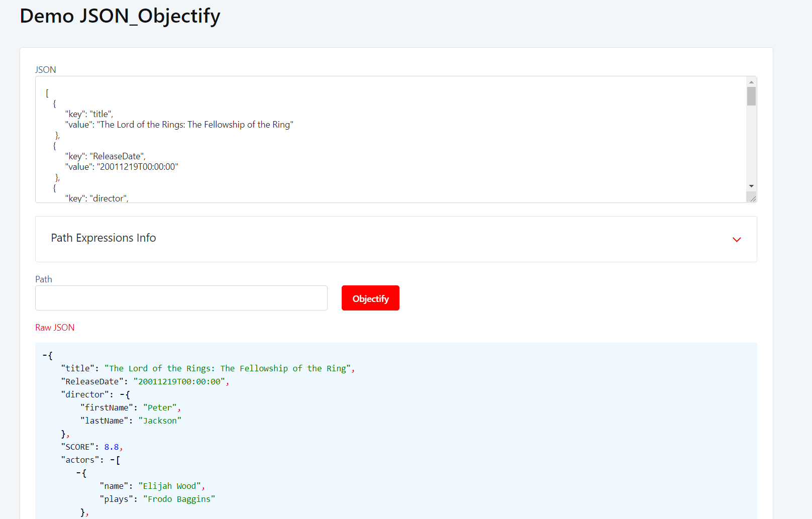Click the Path Expressions Info heading
Viewport: 812px width, 519px height.
[104, 238]
